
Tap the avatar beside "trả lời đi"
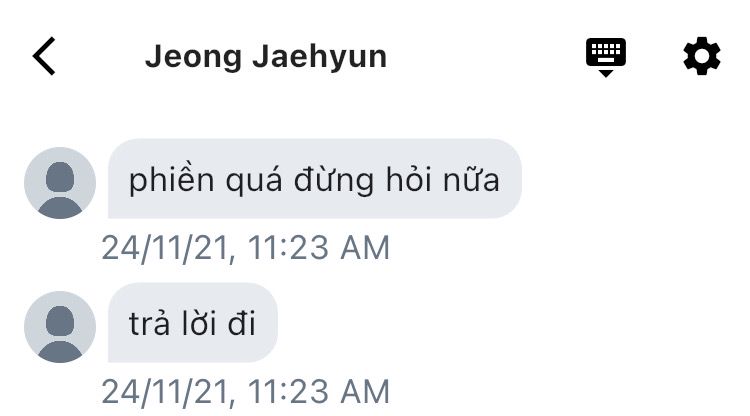click(60, 327)
